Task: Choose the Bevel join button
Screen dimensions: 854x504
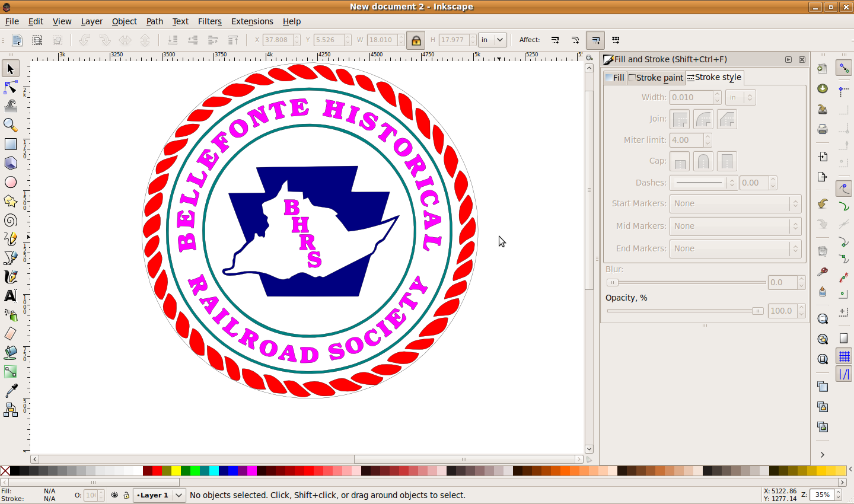Action: point(727,119)
